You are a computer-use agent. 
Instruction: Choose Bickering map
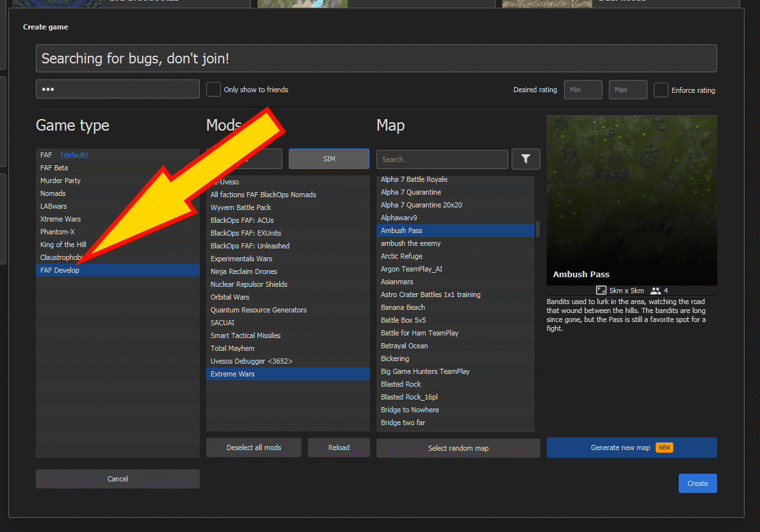click(x=455, y=359)
